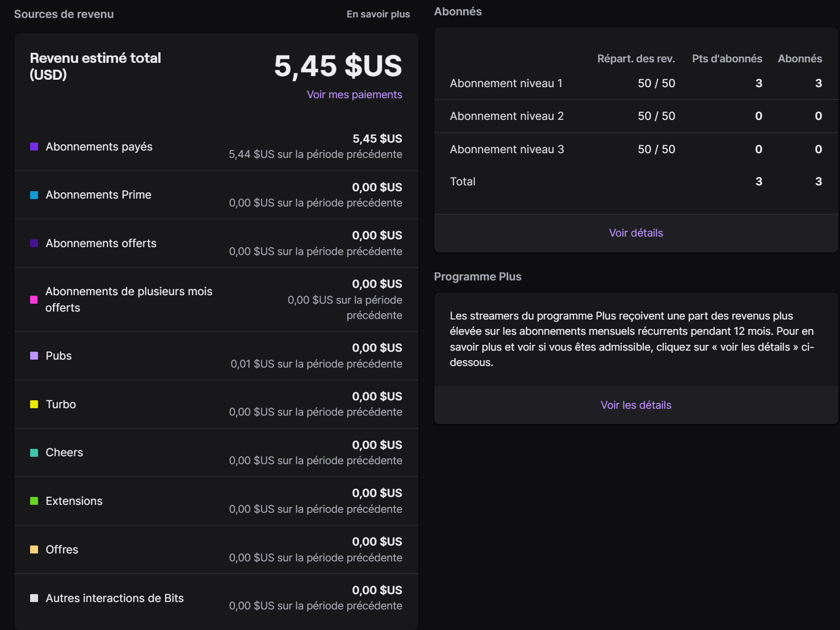Open Voir détails for subscribers
This screenshot has height=630, width=840.
click(x=636, y=233)
